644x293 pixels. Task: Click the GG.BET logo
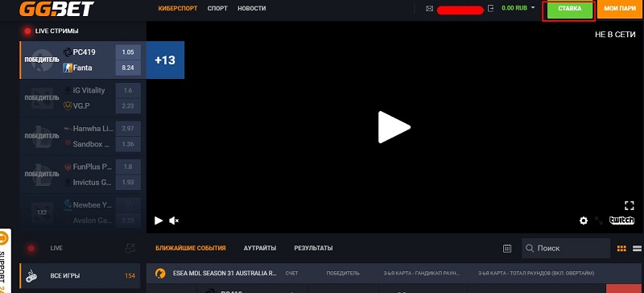point(56,8)
